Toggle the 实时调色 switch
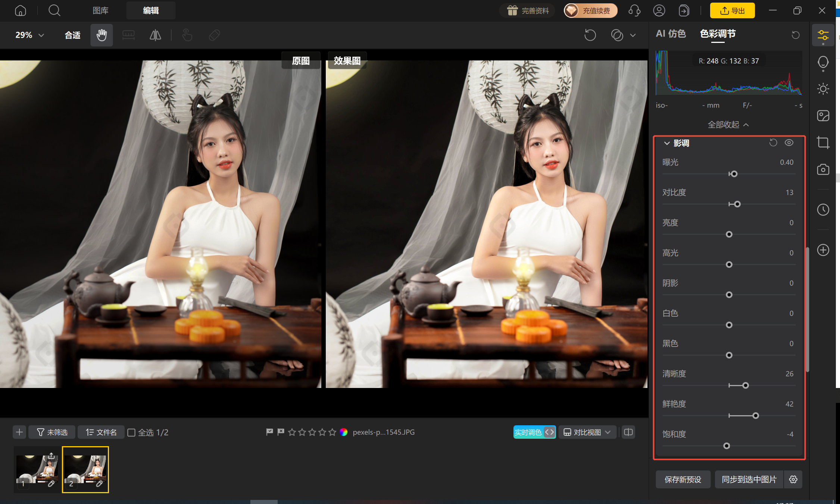840x504 pixels. click(x=534, y=432)
